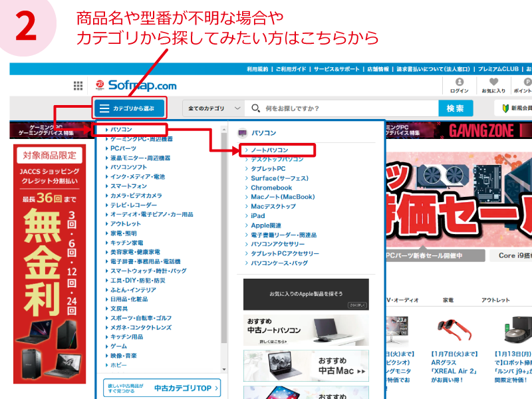Select ふとん・インテリア category

[133, 290]
